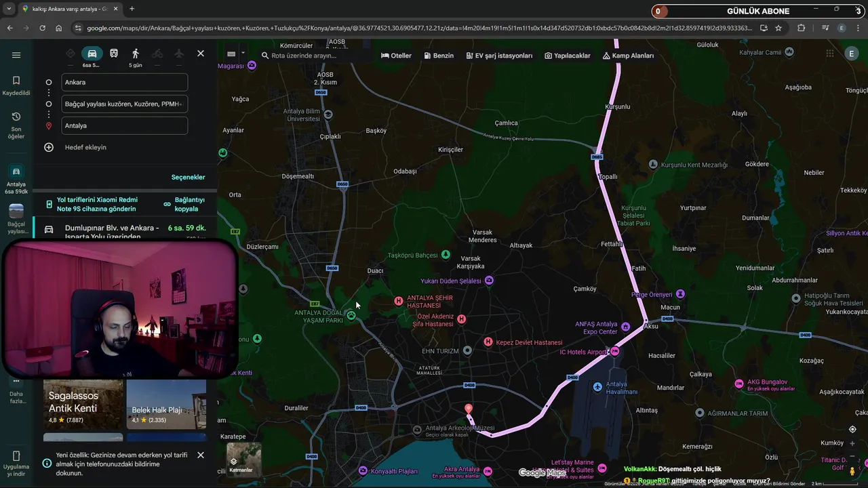Click Yukarı Düden Şelalesi marker
This screenshot has height=488, width=868.
(489, 280)
